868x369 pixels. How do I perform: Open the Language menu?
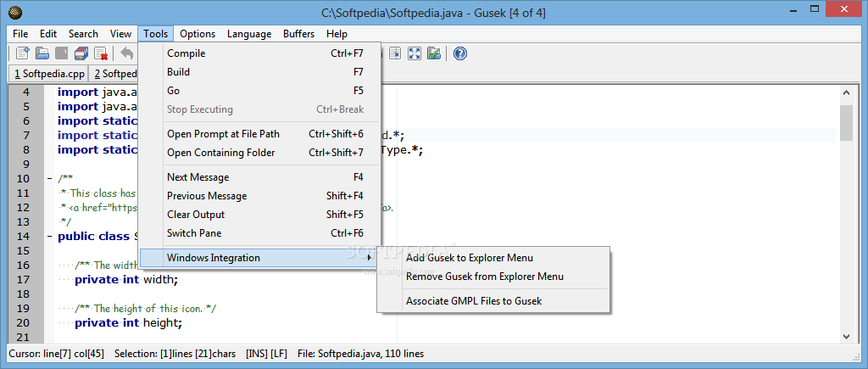249,34
